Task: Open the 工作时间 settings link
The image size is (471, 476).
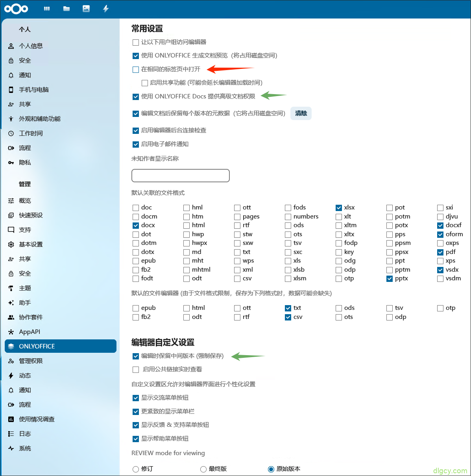Action: (61, 133)
